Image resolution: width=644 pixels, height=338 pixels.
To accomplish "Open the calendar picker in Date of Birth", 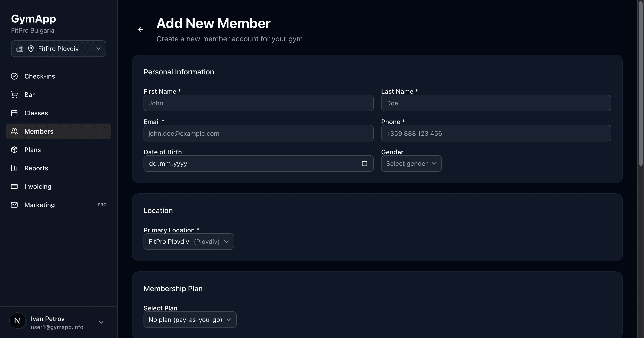I will tap(365, 163).
